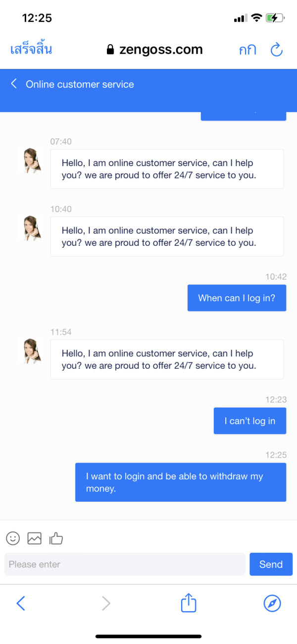
Task: Open the reader text size options (กก)
Action: pos(247,50)
